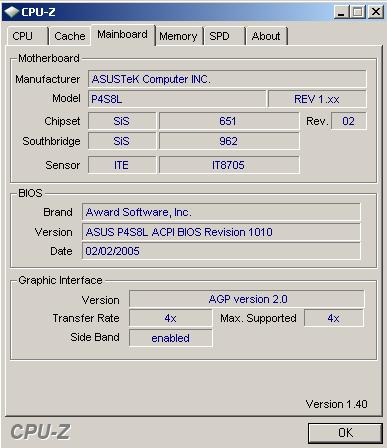Click the BIOS Brand field
Viewport: 387px width, 448px height.
(221, 212)
